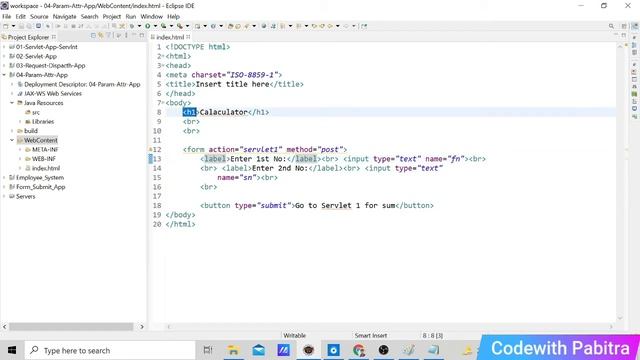Image resolution: width=640 pixels, height=360 pixels.
Task: Maximize the Project Explorer view
Action: 142,36
